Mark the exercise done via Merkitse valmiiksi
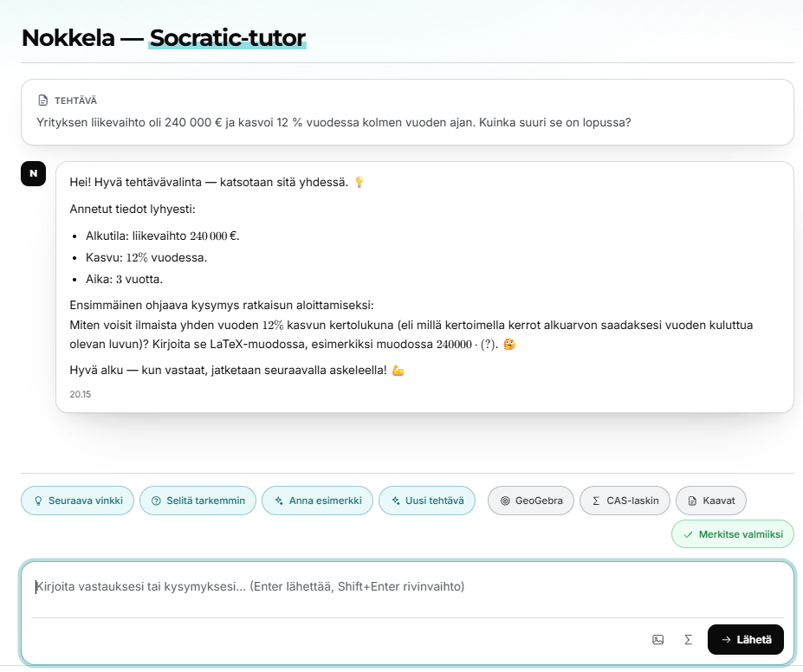The image size is (803, 672). click(733, 534)
